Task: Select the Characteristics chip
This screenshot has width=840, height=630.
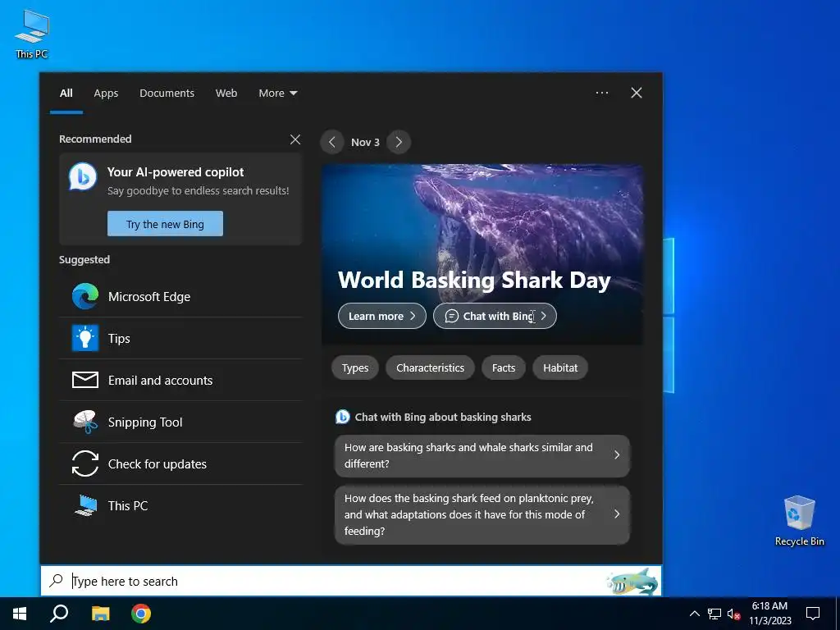Action: coord(430,368)
